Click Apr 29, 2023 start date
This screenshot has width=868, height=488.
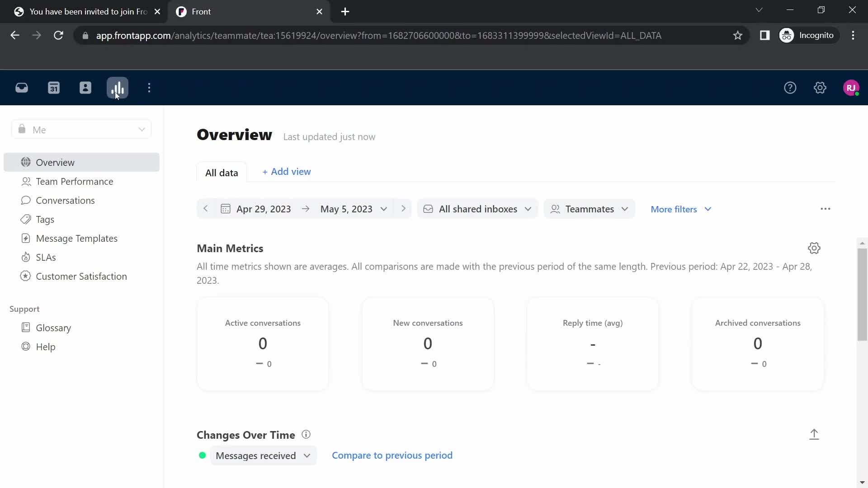point(264,209)
